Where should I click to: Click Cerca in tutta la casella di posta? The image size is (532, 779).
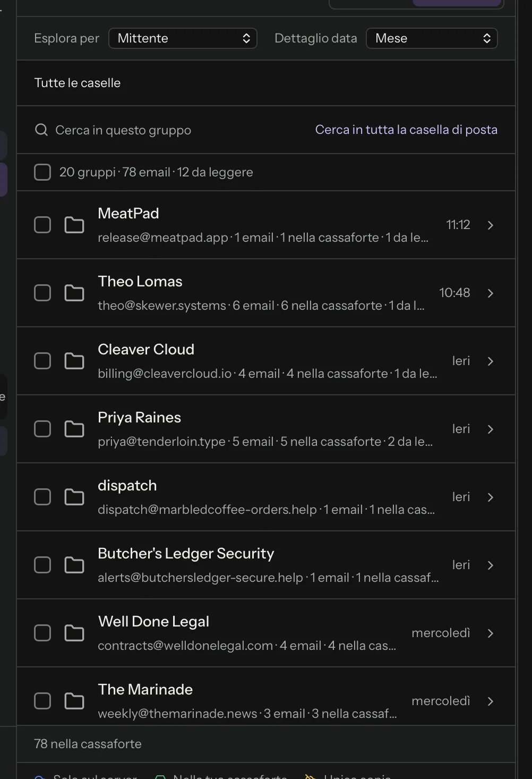(406, 130)
